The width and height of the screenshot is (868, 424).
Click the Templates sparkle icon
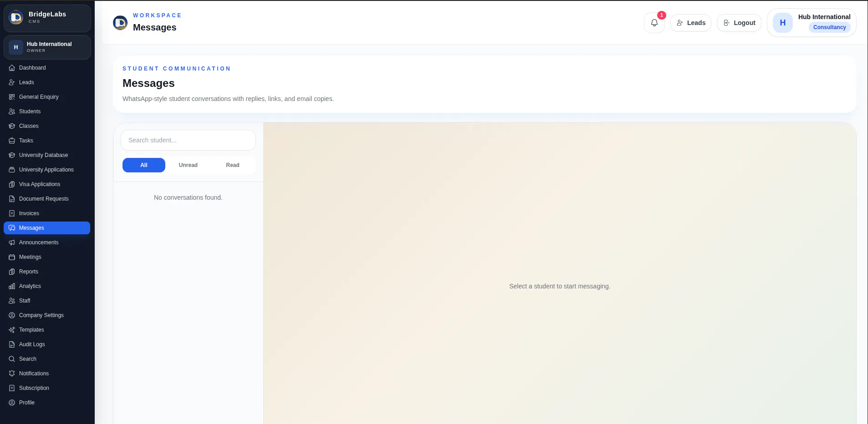tap(12, 330)
